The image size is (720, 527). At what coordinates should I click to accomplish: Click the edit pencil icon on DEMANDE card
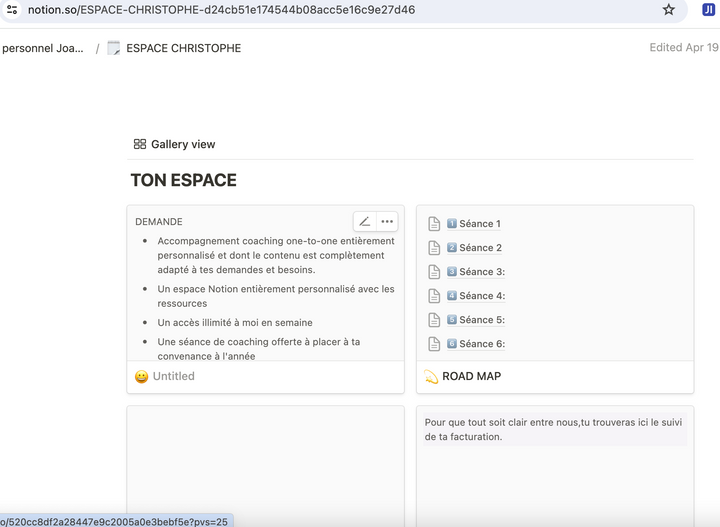[365, 221]
